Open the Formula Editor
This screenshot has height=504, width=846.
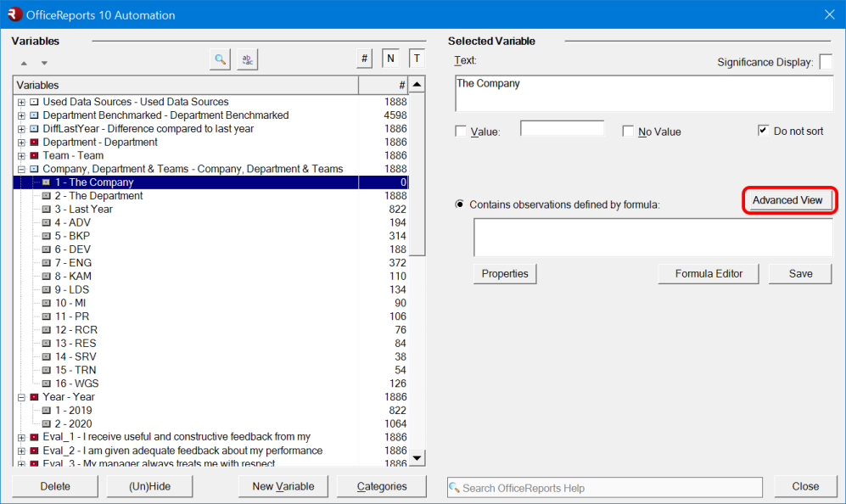tap(708, 273)
